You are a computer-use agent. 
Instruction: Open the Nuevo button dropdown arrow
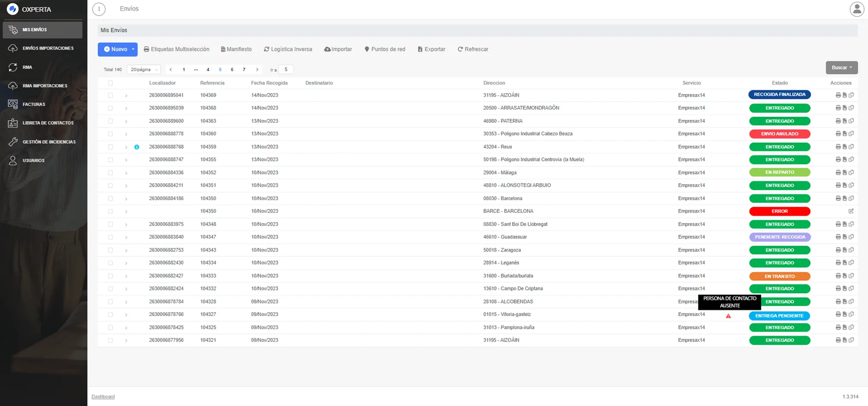(x=133, y=50)
